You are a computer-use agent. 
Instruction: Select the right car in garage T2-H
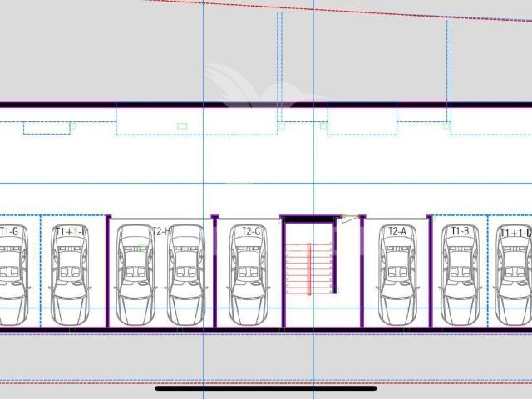point(186,275)
